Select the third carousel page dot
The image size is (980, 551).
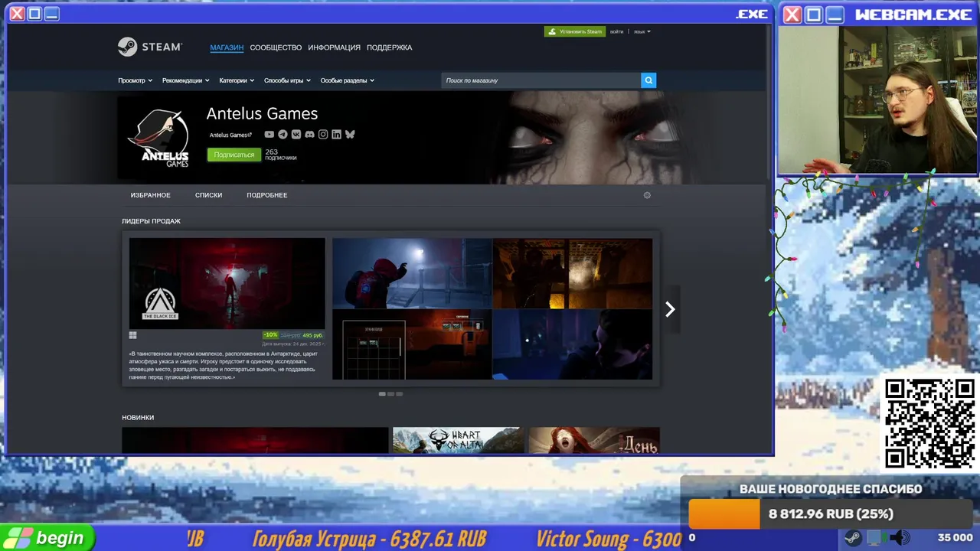[x=399, y=394]
